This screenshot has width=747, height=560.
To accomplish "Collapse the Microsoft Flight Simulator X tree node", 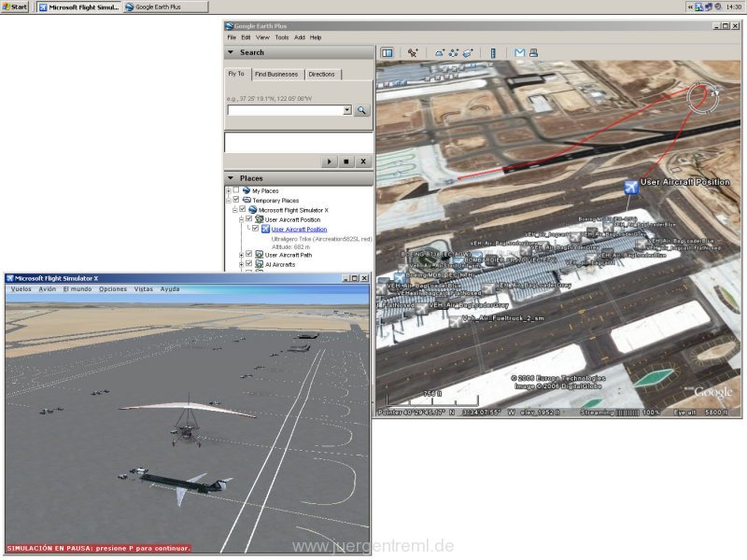I will (234, 210).
